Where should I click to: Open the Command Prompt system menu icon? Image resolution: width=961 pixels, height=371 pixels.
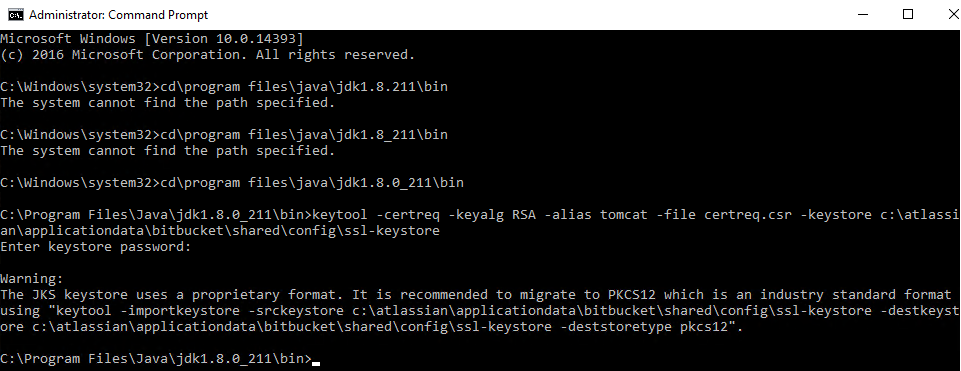pos(17,15)
